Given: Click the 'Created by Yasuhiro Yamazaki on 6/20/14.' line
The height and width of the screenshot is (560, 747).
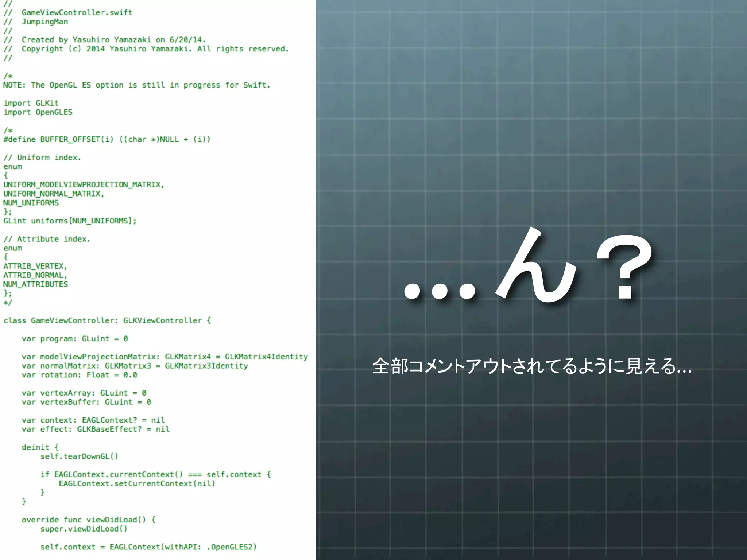Looking at the screenshot, I should (x=105, y=40).
